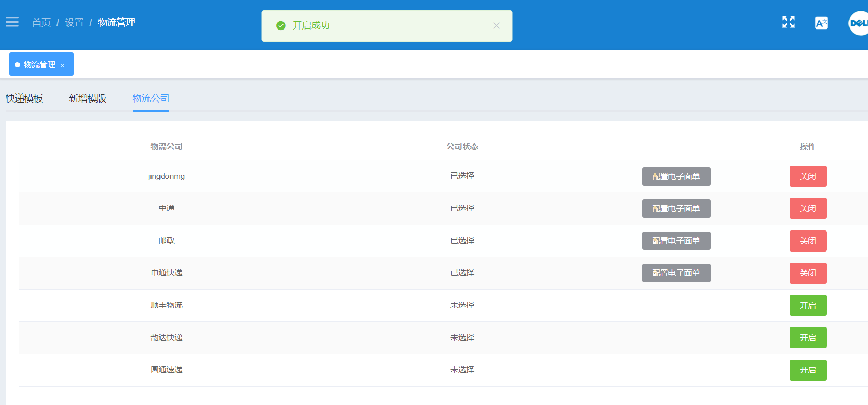
Task: Open the Dell user avatar menu
Action: click(x=858, y=23)
